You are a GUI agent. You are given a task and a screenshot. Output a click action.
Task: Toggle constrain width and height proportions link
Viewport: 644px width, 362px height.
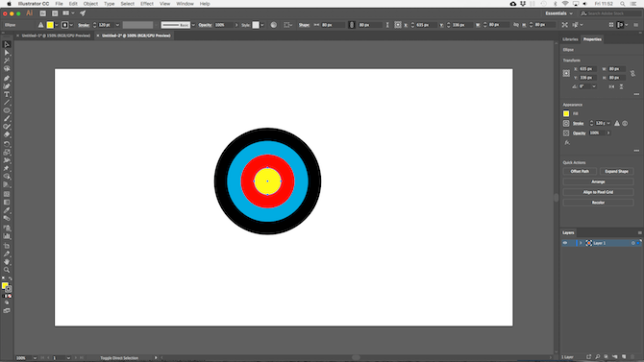click(x=632, y=73)
